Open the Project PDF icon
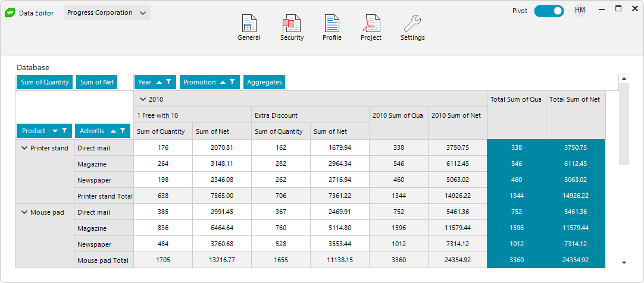The height and width of the screenshot is (283, 644). tap(371, 23)
